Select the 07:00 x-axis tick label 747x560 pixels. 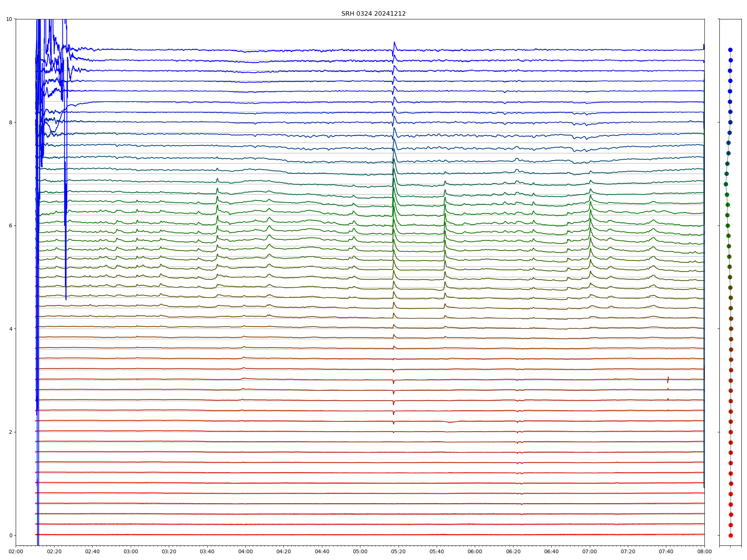tap(590, 552)
